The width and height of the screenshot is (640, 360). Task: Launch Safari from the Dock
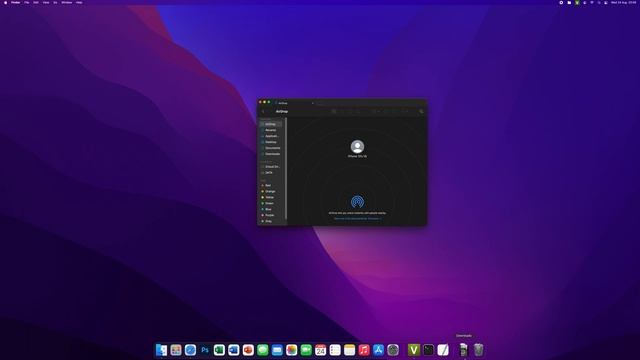[x=190, y=350]
